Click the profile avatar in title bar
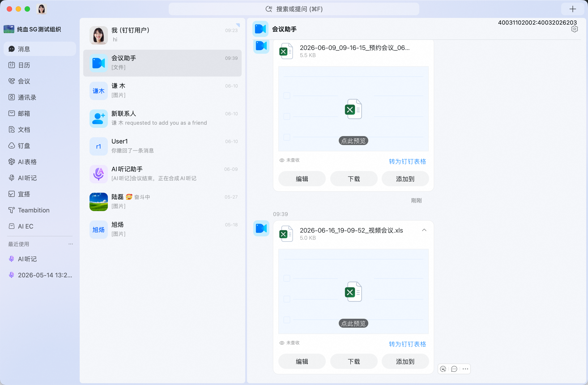 coord(42,9)
